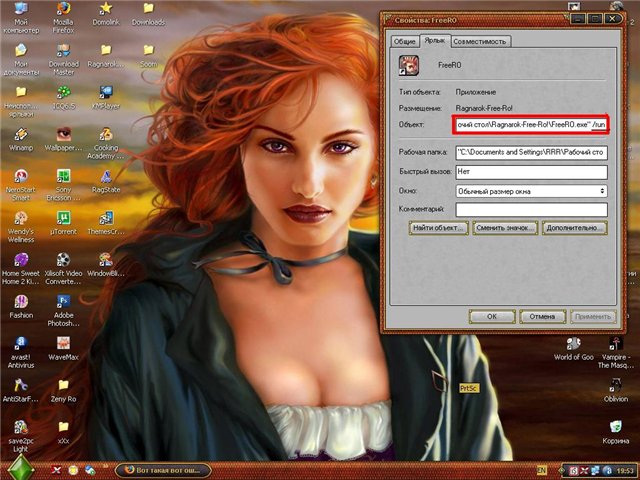Viewport: 640px width, 480px height.
Task: Click the FreeRO shortcut icon in dialog
Action: pyautogui.click(x=409, y=65)
